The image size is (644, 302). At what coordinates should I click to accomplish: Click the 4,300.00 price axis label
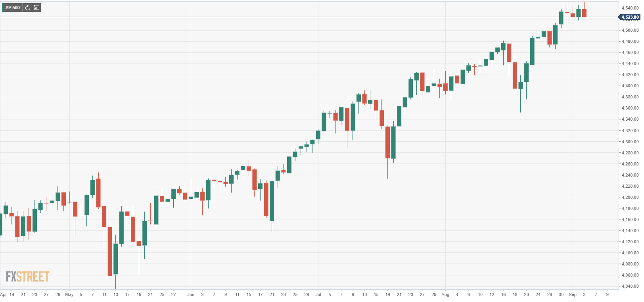click(x=630, y=142)
